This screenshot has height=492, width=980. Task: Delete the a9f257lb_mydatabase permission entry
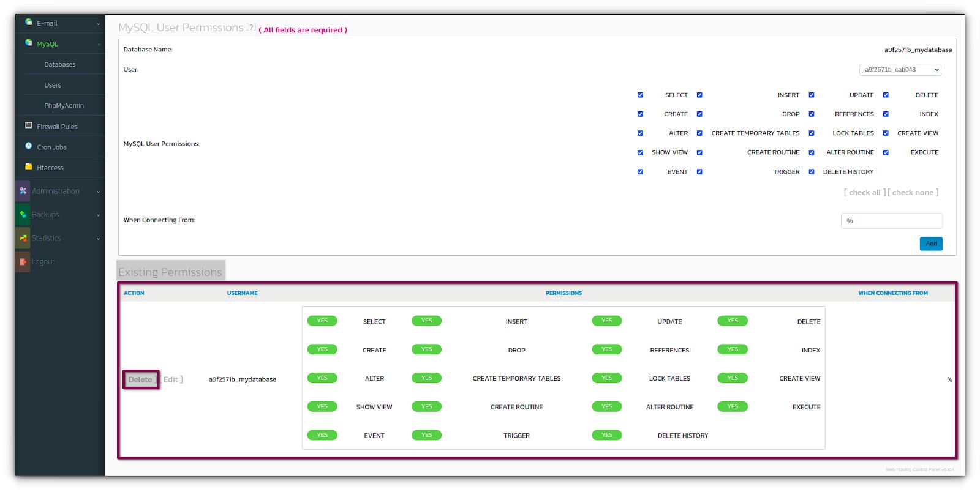pyautogui.click(x=140, y=379)
